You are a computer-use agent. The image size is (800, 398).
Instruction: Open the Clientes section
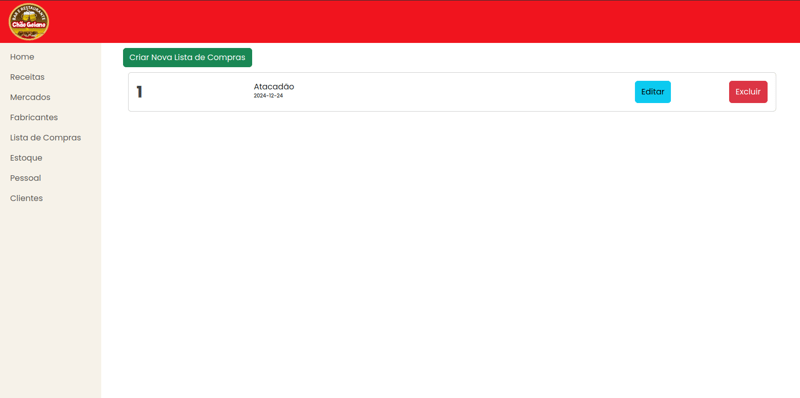pos(27,198)
